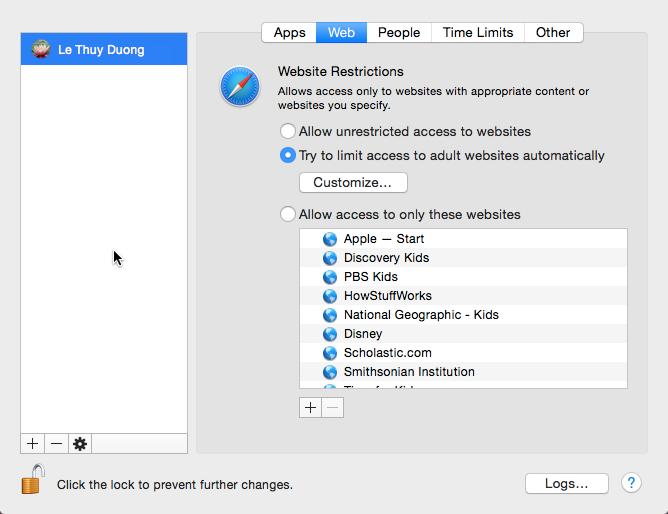The width and height of the screenshot is (668, 514).
Task: Open the gear actions menu below user list
Action: 80,444
